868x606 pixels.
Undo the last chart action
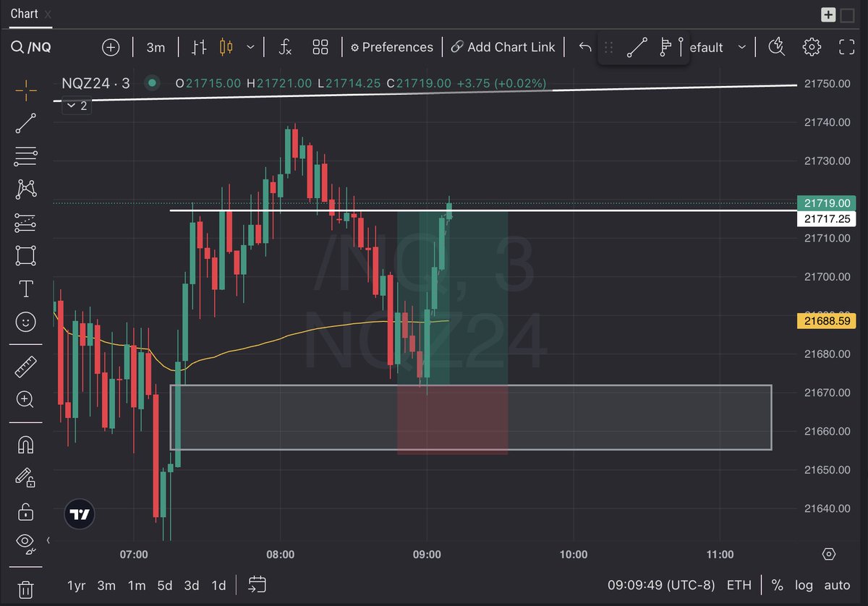click(585, 47)
